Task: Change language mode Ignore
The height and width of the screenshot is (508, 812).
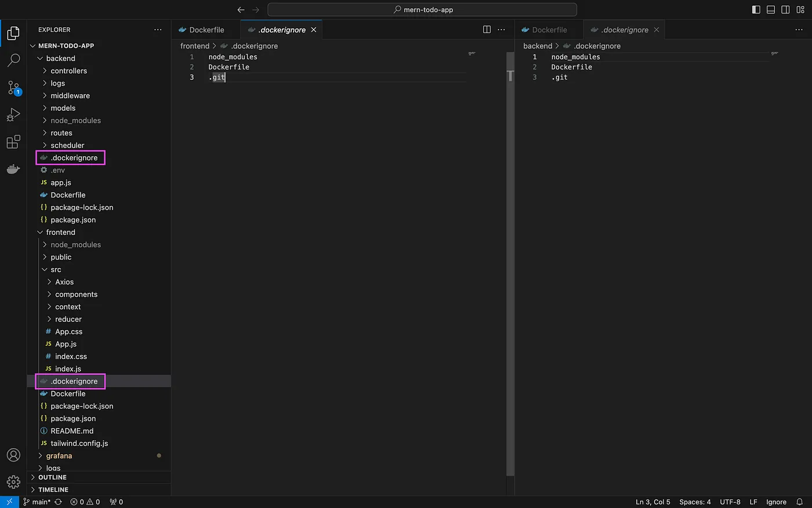Action: pos(776,502)
